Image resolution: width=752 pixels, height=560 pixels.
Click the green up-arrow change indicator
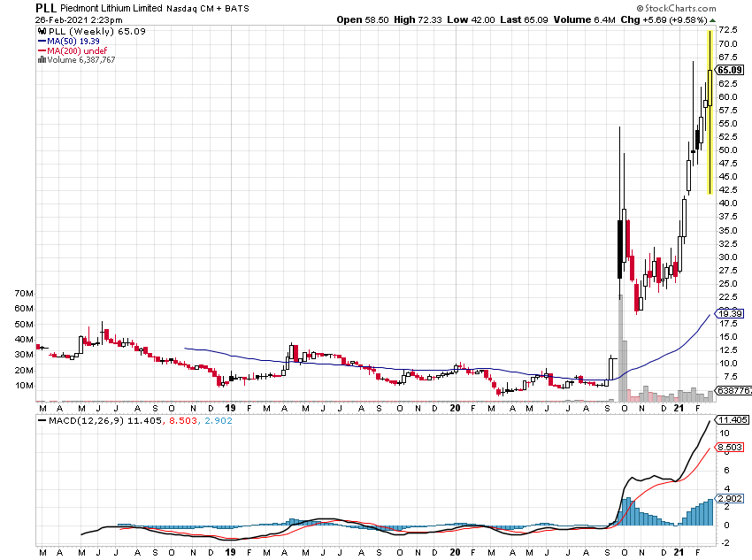pyautogui.click(x=713, y=20)
